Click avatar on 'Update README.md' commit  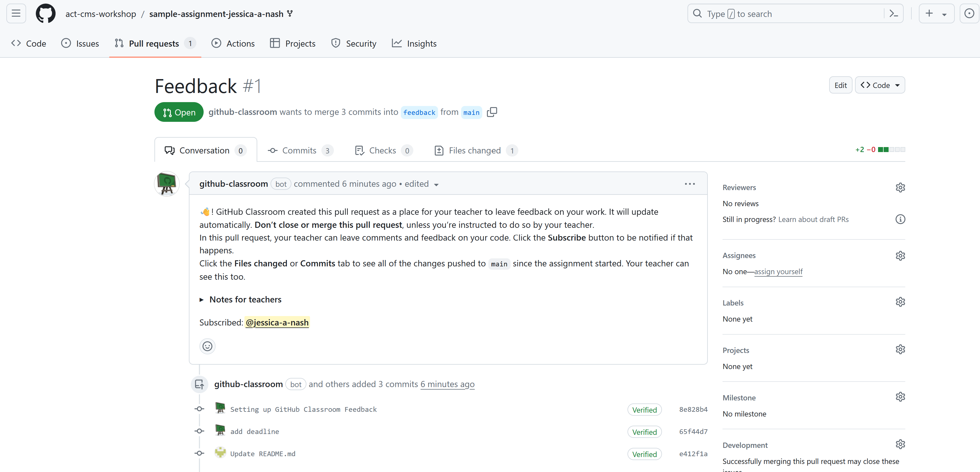pyautogui.click(x=220, y=452)
